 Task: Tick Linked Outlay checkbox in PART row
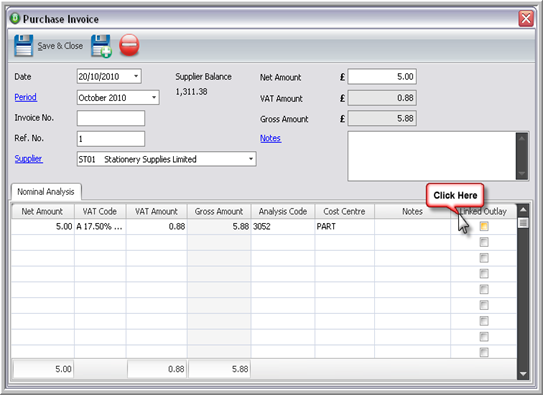(484, 226)
